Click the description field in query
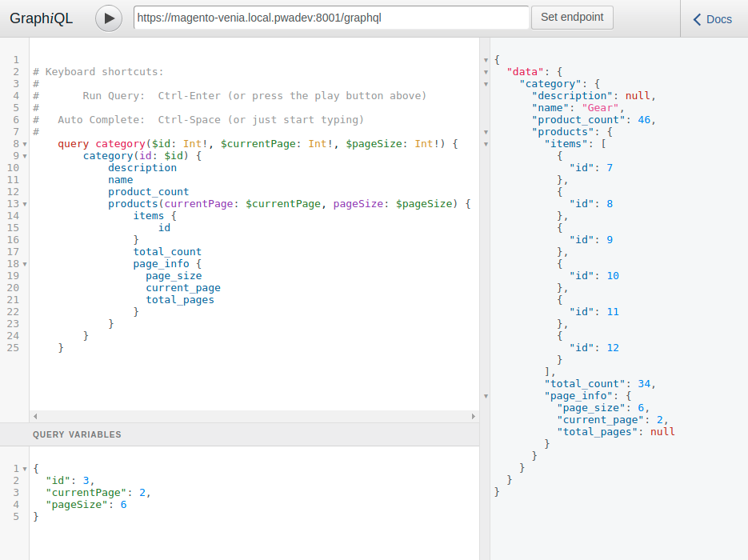 point(142,168)
